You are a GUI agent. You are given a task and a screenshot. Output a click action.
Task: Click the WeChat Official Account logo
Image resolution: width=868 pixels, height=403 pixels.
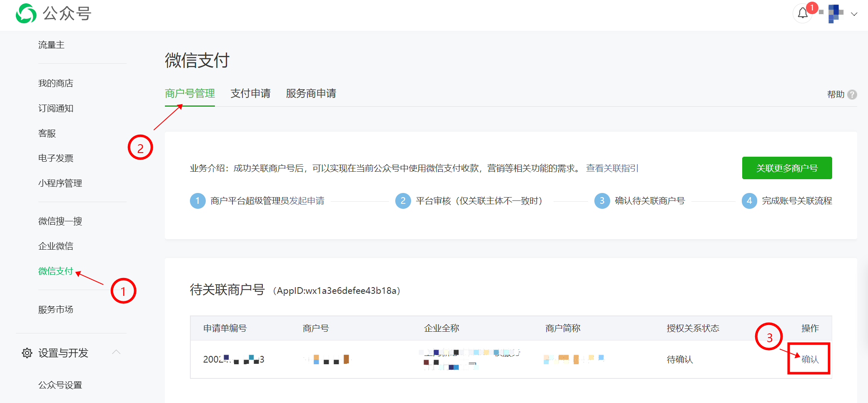53,13
